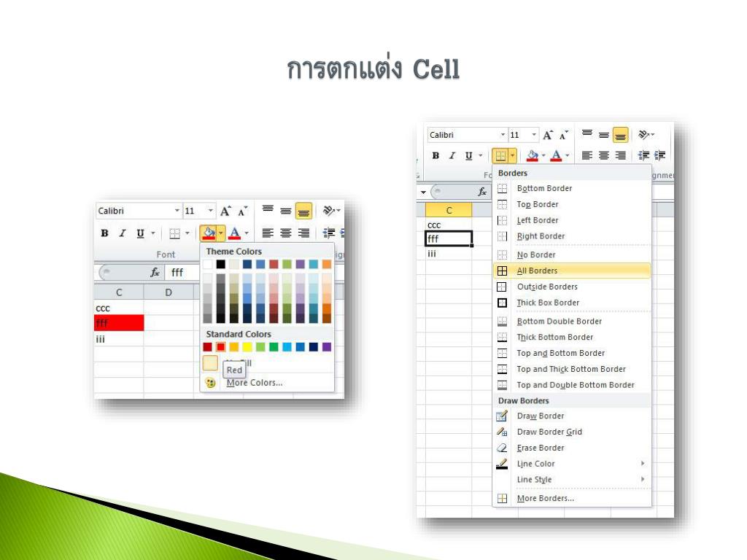Click Top Align icon in left screenshot

pos(268,210)
